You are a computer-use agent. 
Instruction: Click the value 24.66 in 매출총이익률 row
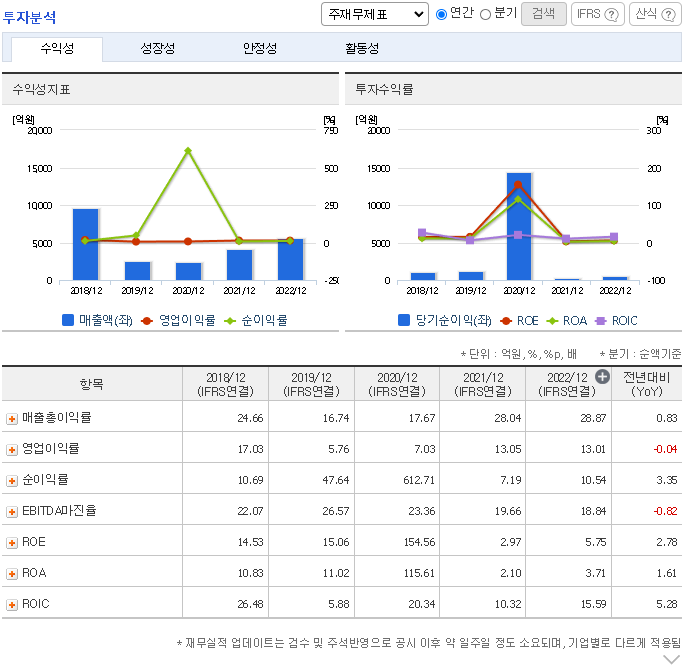coord(250,418)
